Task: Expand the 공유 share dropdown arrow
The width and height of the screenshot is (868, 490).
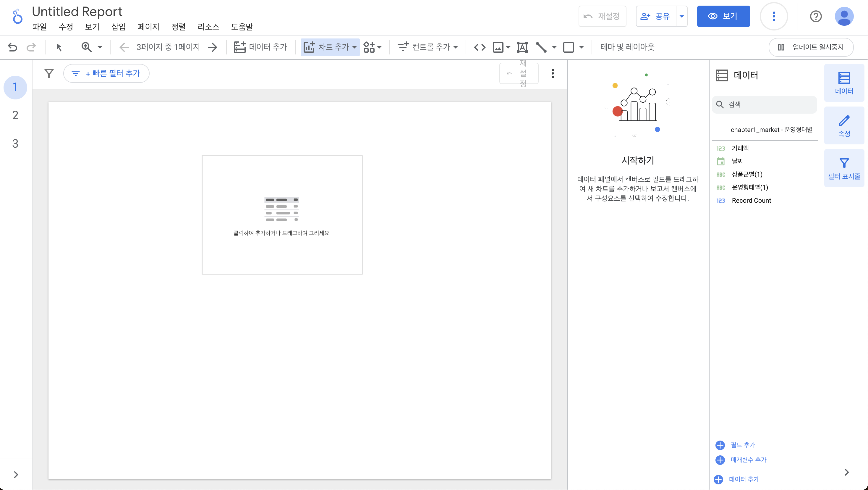Action: point(681,16)
